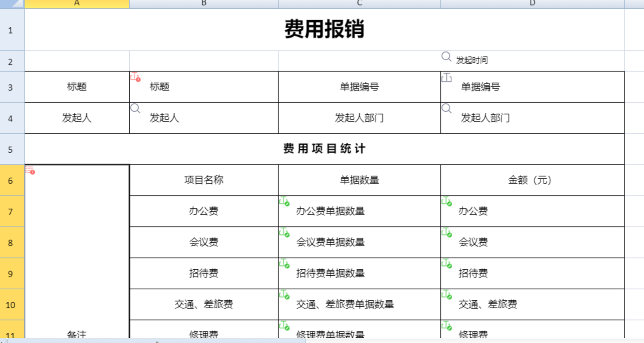
Task: Click the green field icon for 会议费 amount
Action: [x=447, y=233]
